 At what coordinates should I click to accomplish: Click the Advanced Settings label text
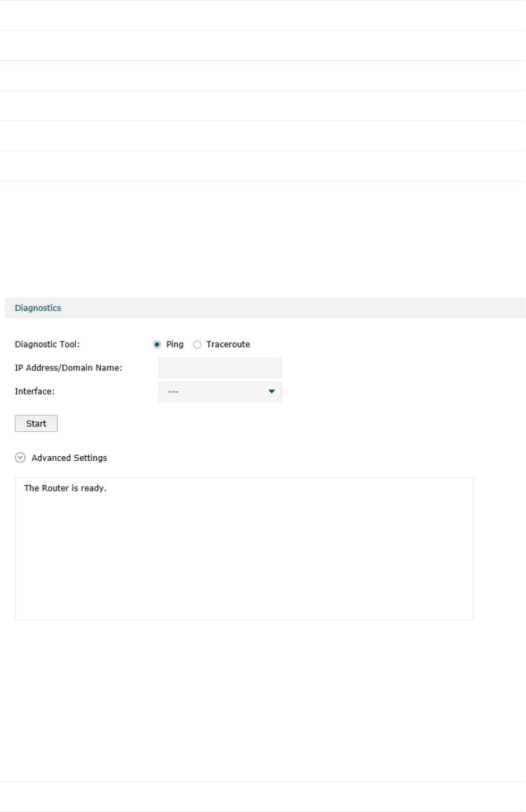click(x=70, y=458)
